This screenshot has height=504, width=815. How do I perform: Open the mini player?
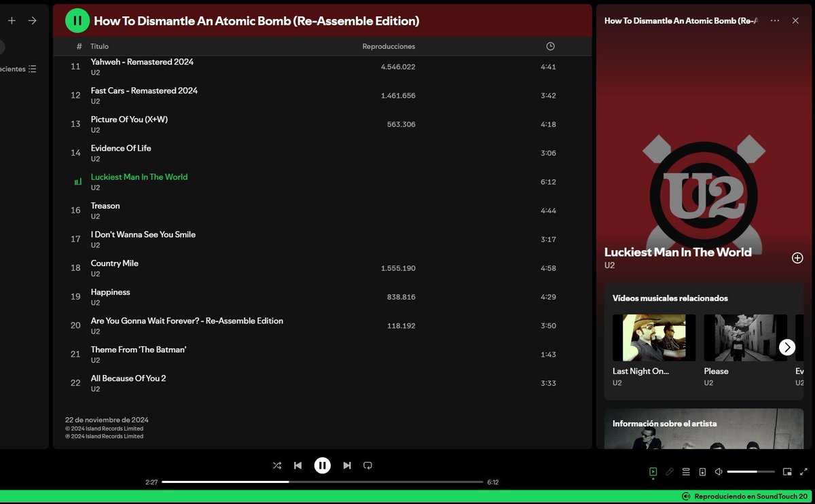[787, 471]
